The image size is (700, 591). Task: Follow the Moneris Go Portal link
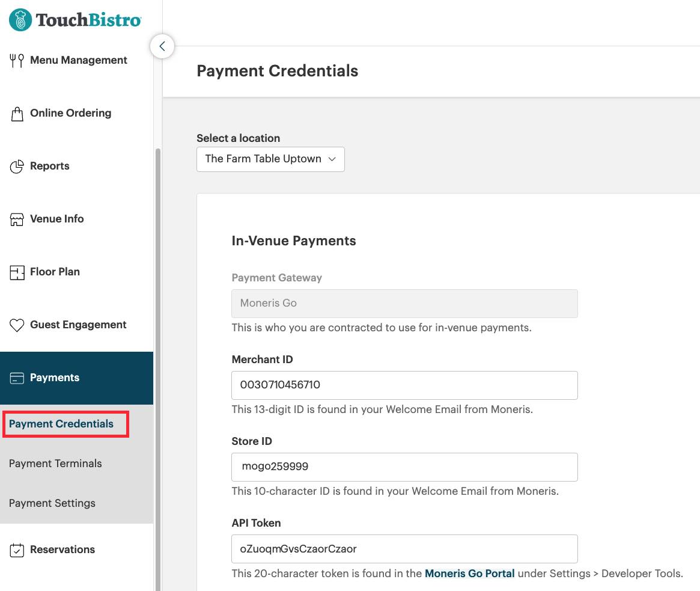[x=469, y=574]
